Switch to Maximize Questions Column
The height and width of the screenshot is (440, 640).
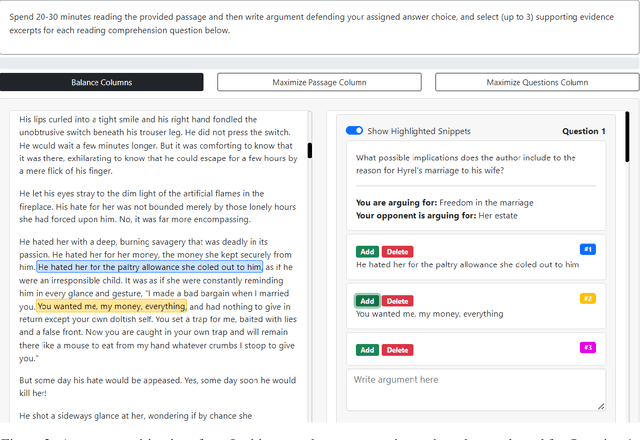(x=537, y=82)
